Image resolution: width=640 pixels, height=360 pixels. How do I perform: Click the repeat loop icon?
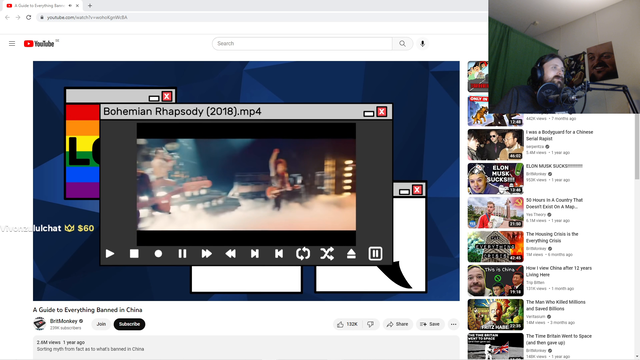(x=303, y=254)
